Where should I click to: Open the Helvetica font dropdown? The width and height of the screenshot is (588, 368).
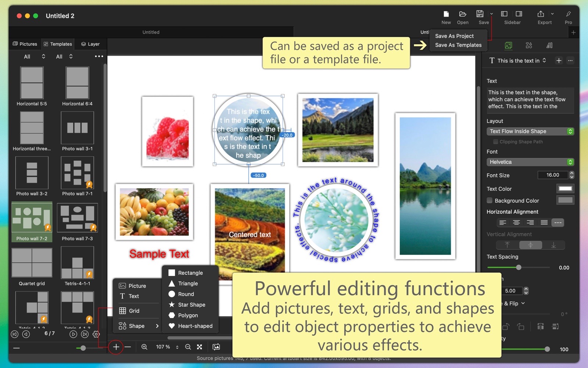point(530,162)
